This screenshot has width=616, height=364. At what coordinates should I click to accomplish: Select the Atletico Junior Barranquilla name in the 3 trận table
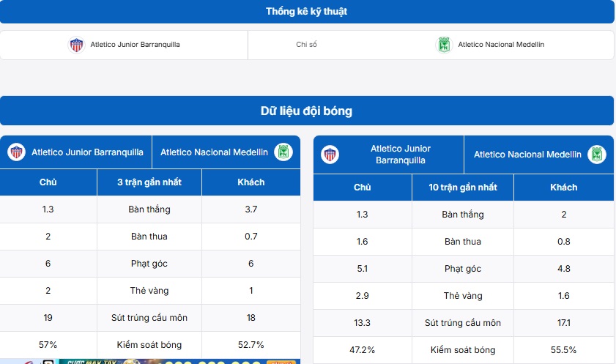coord(87,152)
